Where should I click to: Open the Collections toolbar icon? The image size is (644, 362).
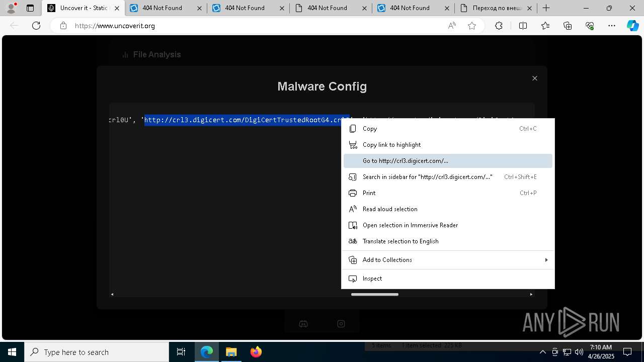click(568, 26)
